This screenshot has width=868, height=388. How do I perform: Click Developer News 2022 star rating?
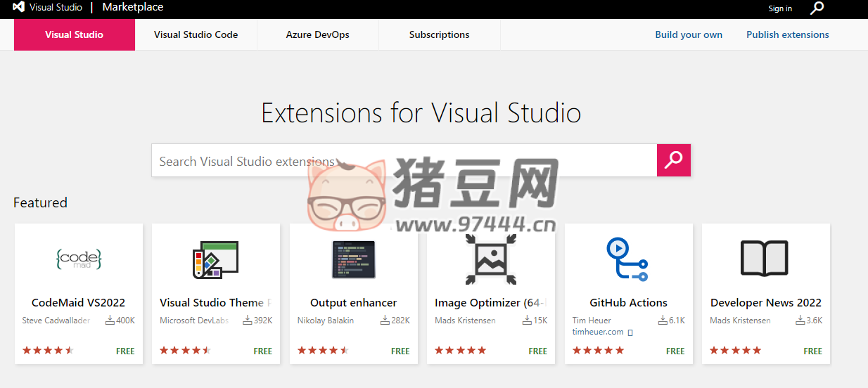(735, 350)
